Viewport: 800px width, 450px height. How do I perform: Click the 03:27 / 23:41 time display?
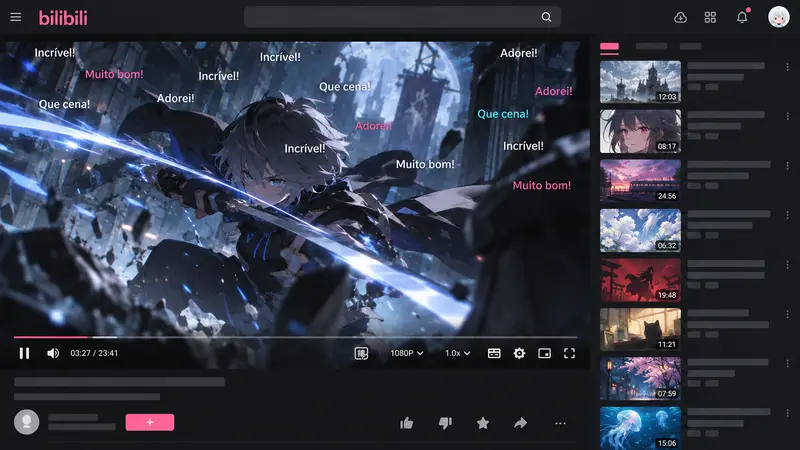(94, 353)
